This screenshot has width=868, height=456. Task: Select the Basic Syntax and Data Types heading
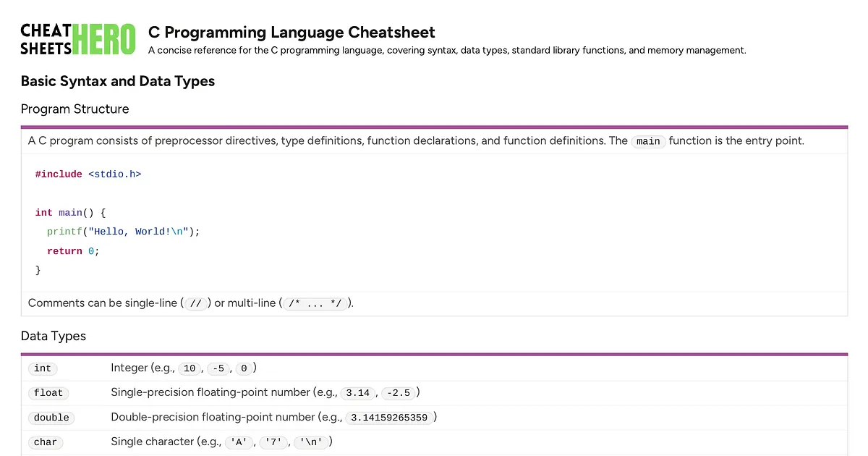coord(118,81)
